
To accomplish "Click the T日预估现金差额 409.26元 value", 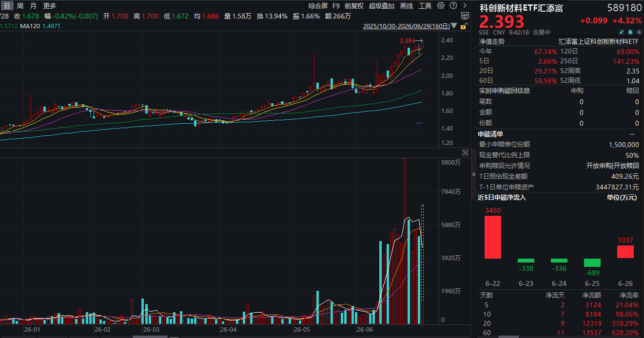I will tap(625, 177).
